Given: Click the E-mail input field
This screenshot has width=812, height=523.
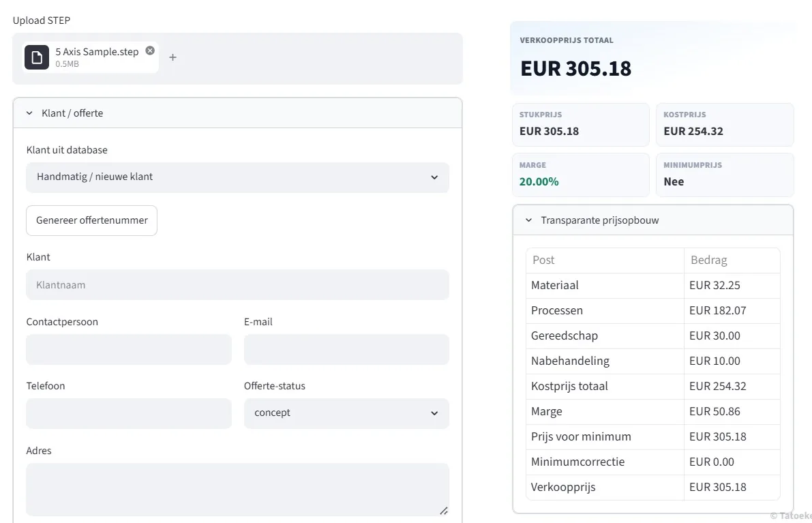Looking at the screenshot, I should click(x=346, y=350).
